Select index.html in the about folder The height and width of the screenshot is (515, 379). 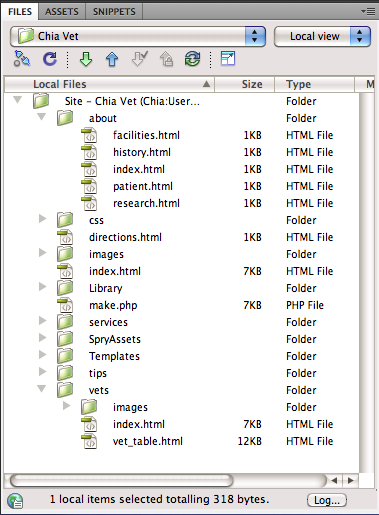click(139, 169)
